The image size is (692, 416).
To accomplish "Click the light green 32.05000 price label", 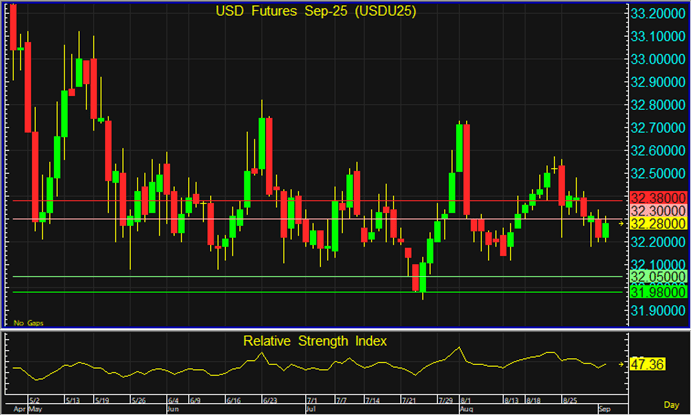I will pyautogui.click(x=656, y=276).
